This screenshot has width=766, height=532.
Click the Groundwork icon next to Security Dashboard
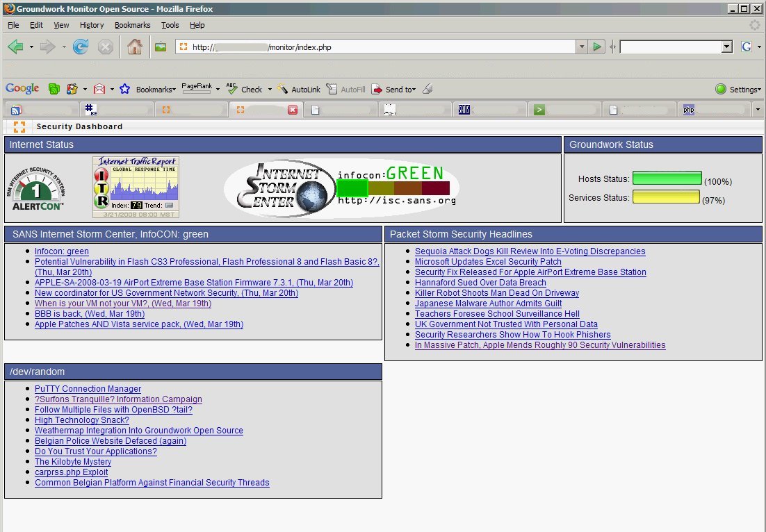coord(19,127)
